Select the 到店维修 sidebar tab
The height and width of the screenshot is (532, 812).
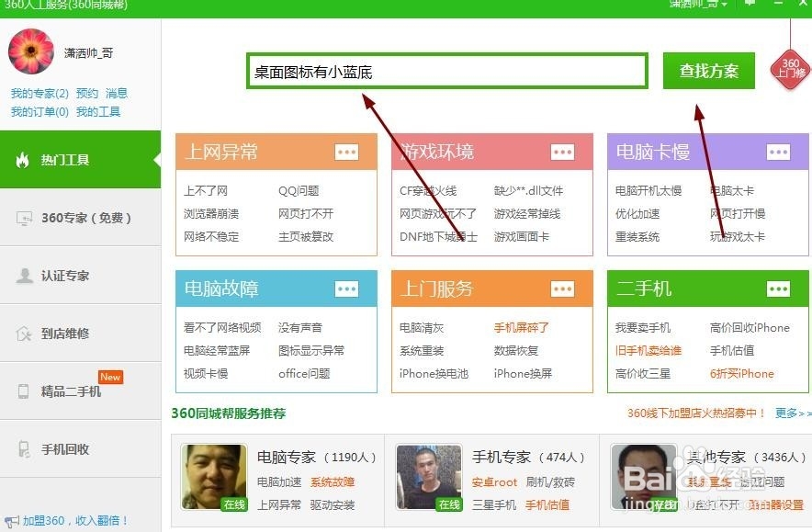click(80, 334)
